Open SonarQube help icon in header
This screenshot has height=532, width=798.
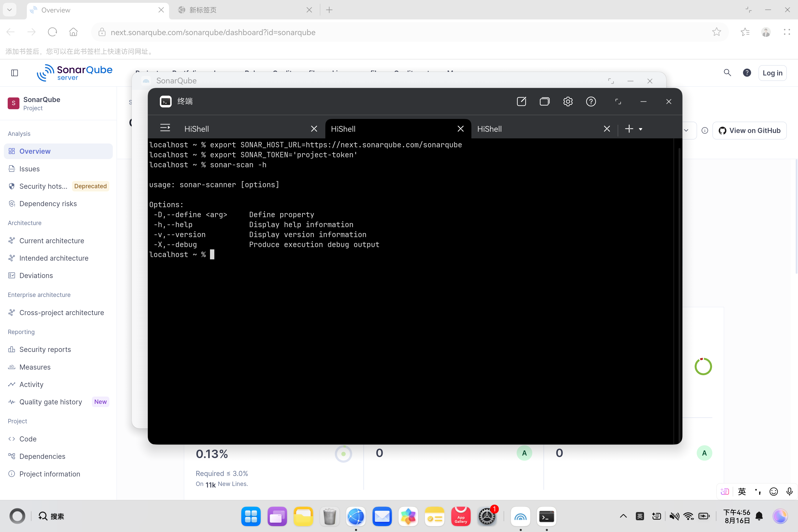tap(747, 73)
